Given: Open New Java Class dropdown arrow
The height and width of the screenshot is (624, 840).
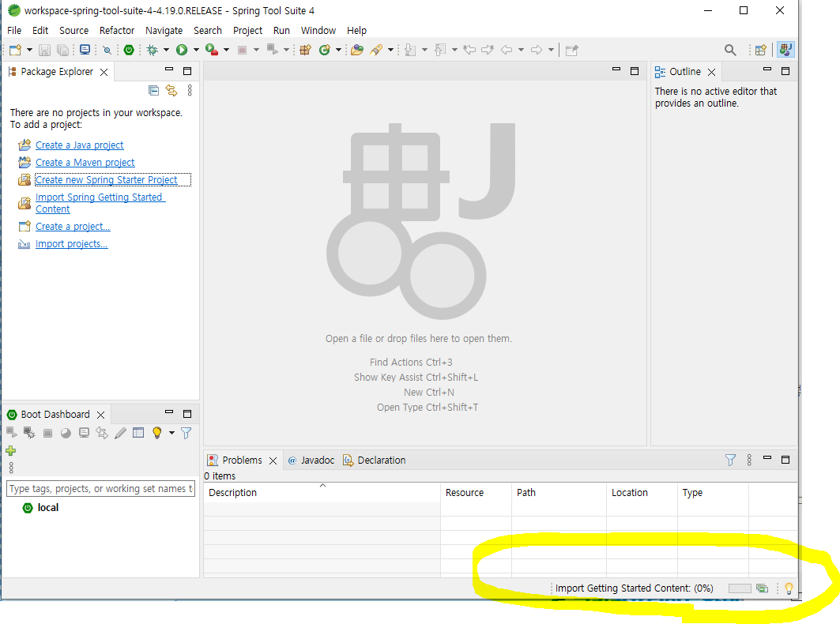Looking at the screenshot, I should tap(338, 50).
